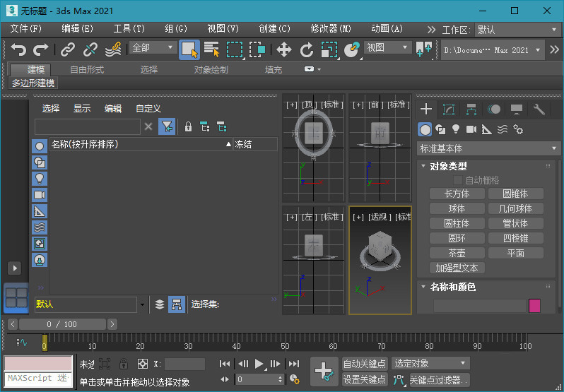This screenshot has height=392, width=564.
Task: Click the Unlink selection tool
Action: [90, 49]
